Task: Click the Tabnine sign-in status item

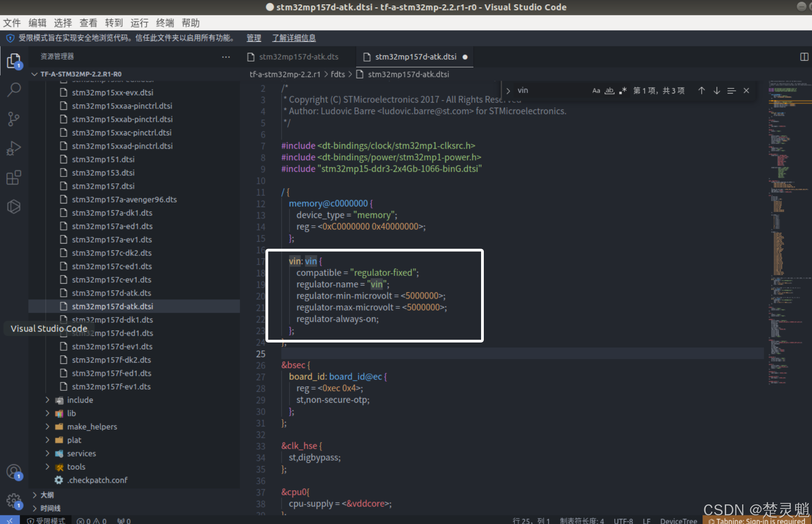Action: [x=757, y=520]
